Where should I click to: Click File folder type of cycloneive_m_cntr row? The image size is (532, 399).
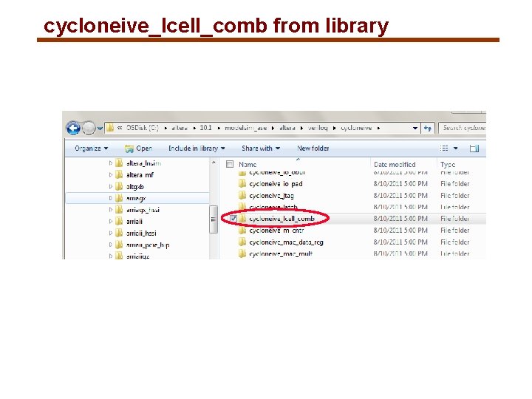pos(454,231)
